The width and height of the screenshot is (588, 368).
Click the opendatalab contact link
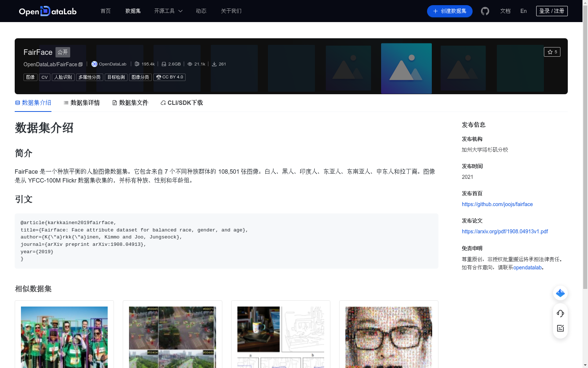527,268
